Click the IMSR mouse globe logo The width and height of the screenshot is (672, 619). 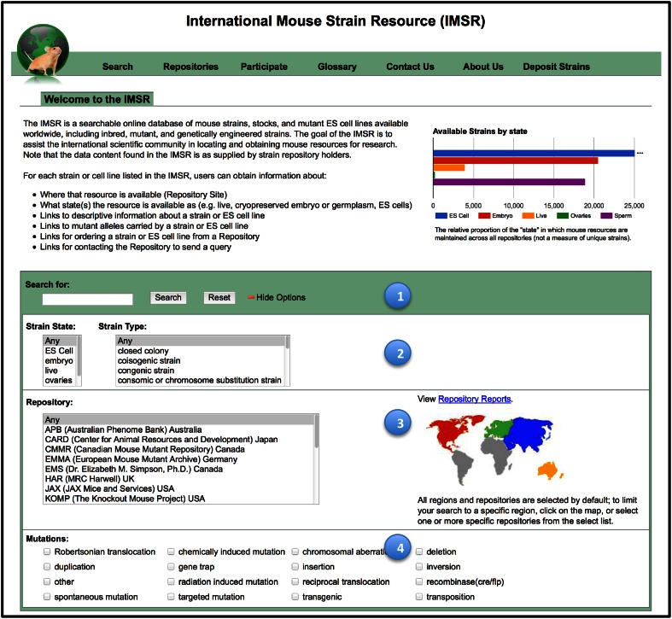pyautogui.click(x=43, y=52)
